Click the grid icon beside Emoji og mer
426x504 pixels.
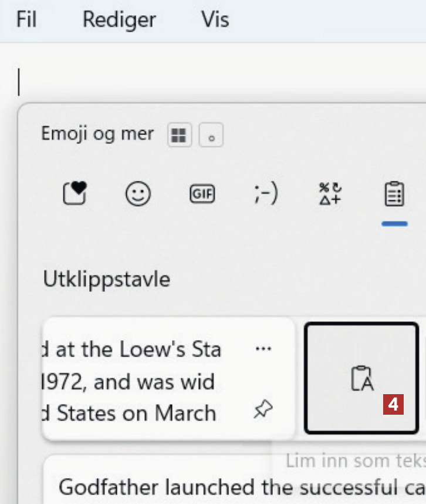click(x=178, y=136)
